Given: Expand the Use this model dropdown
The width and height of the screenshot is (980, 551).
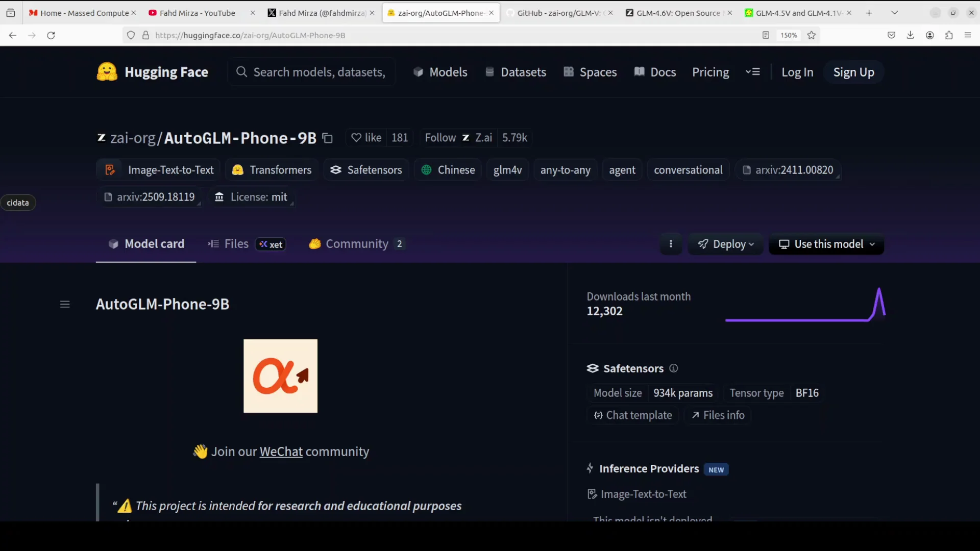Looking at the screenshot, I should coord(826,244).
